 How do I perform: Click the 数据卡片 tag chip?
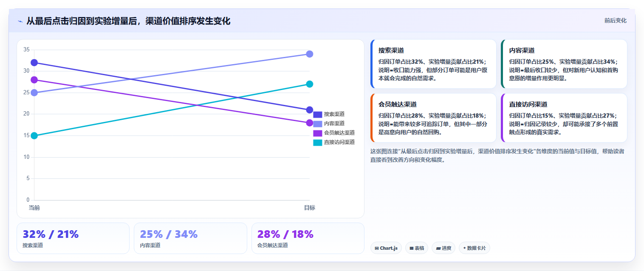[475, 248]
